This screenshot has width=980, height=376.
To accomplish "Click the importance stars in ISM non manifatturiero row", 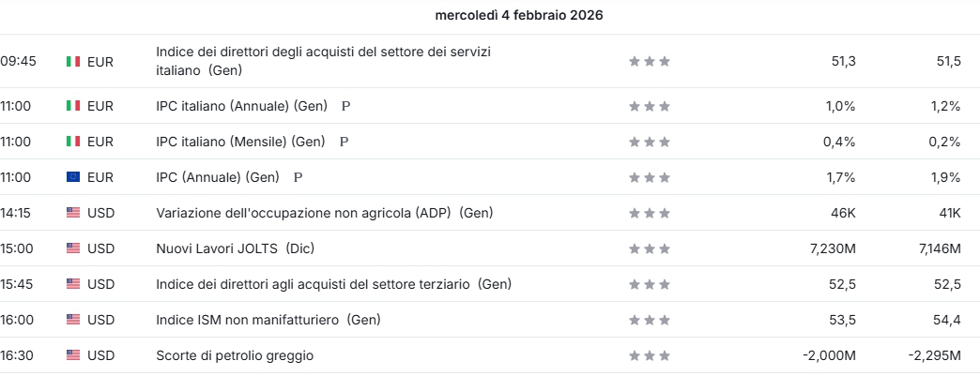I will [650, 321].
